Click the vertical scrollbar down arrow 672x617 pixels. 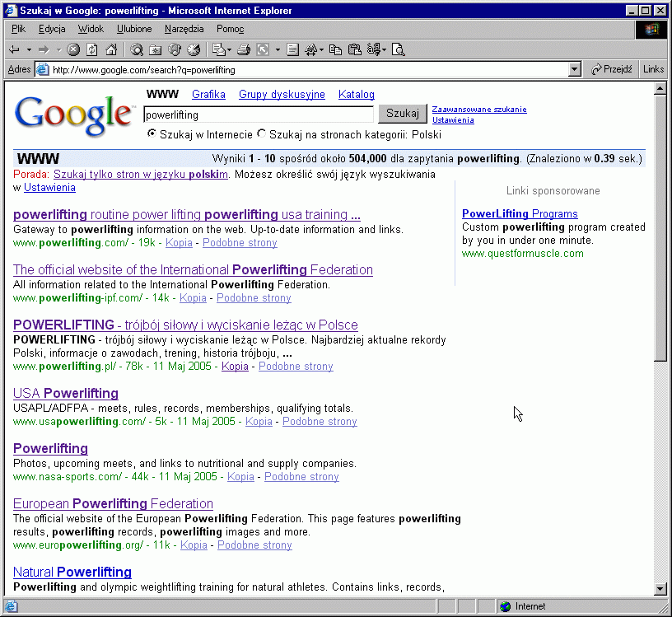click(660, 589)
